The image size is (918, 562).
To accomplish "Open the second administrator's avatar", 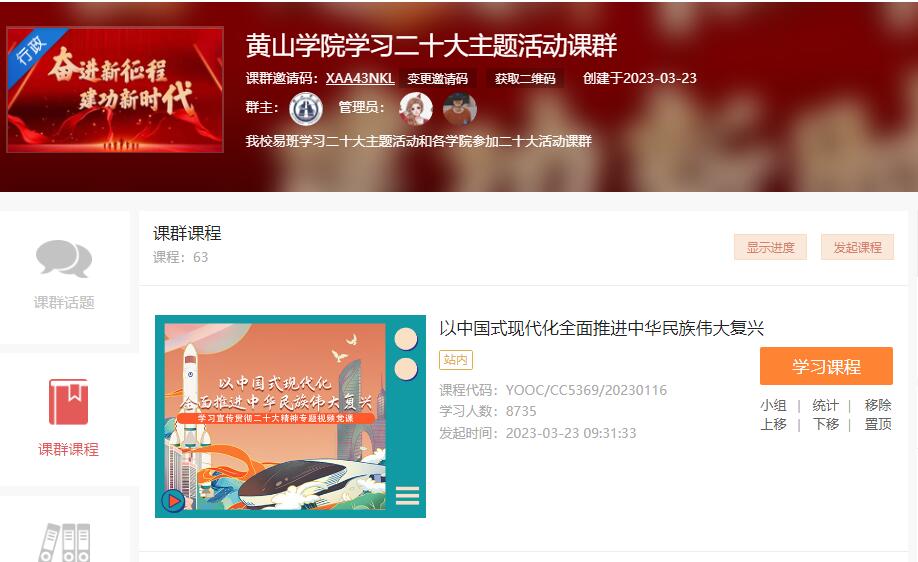I will [x=460, y=109].
